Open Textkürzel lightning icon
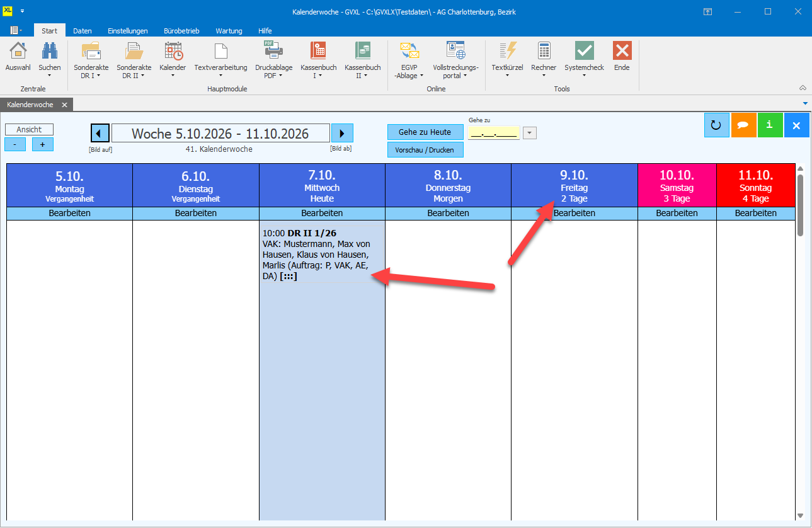Screen dimensions: 812x528 click(x=507, y=60)
